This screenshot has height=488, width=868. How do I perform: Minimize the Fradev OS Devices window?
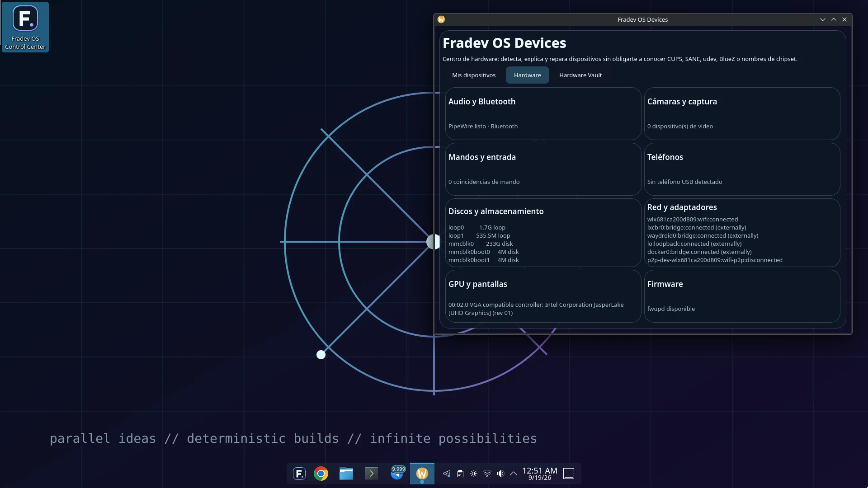pos(822,19)
